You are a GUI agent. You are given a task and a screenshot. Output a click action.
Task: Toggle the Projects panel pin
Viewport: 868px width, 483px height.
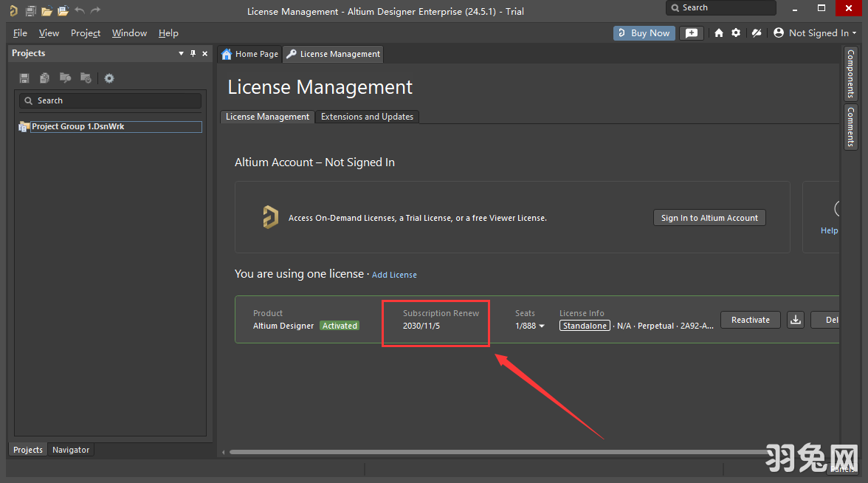coord(193,53)
